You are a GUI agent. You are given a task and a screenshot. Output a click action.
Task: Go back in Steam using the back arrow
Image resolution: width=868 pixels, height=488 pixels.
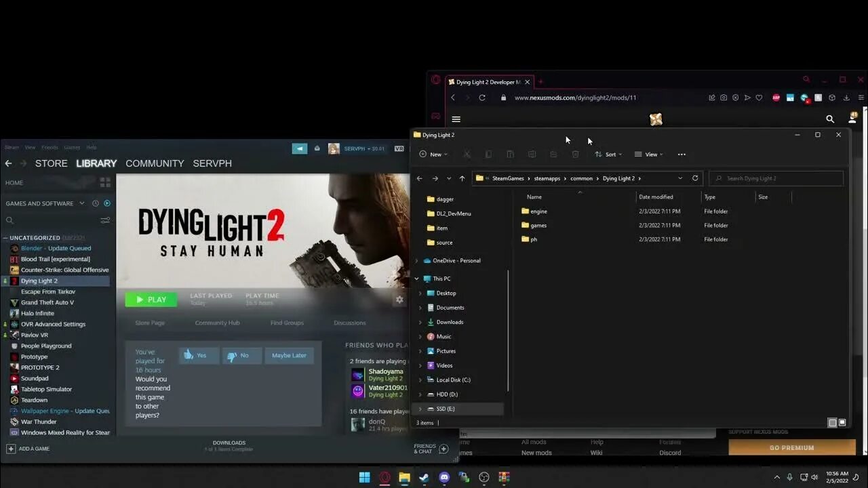coord(8,163)
